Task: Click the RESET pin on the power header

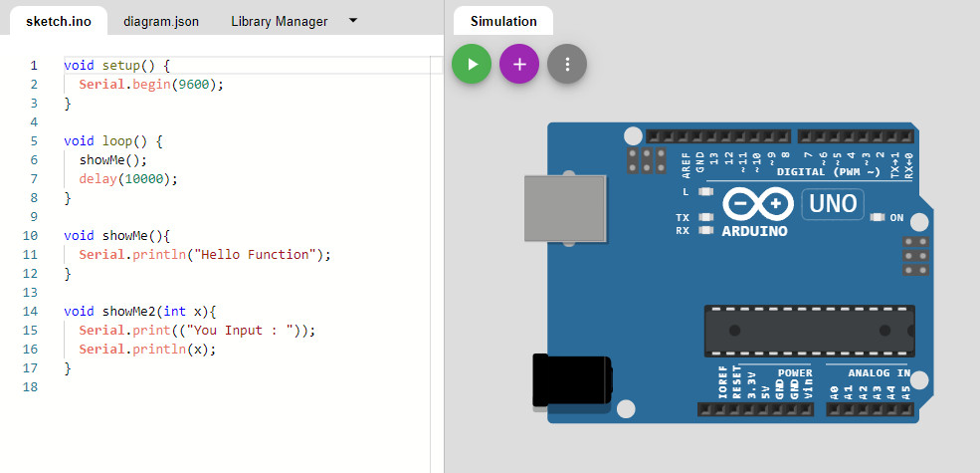Action: (733, 410)
